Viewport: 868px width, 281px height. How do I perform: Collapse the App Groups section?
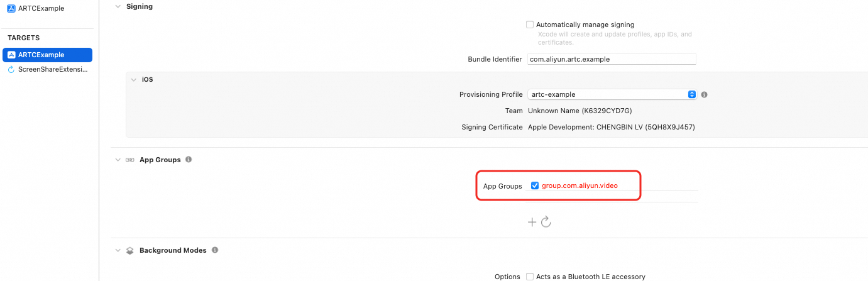point(118,160)
